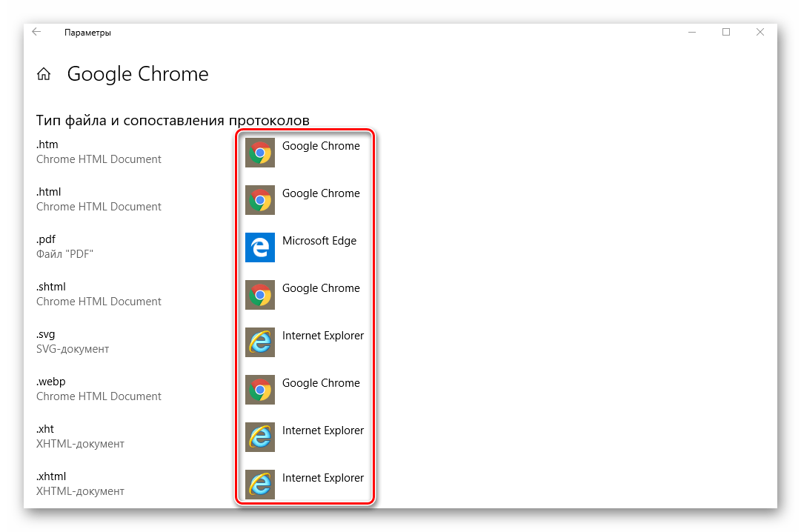Image resolution: width=801 pixels, height=532 pixels.
Task: Click the Google Chrome icon for .html
Action: (260, 200)
